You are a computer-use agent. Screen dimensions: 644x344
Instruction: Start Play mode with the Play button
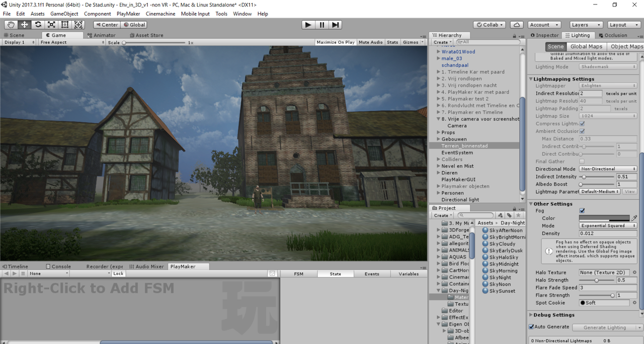(308, 25)
